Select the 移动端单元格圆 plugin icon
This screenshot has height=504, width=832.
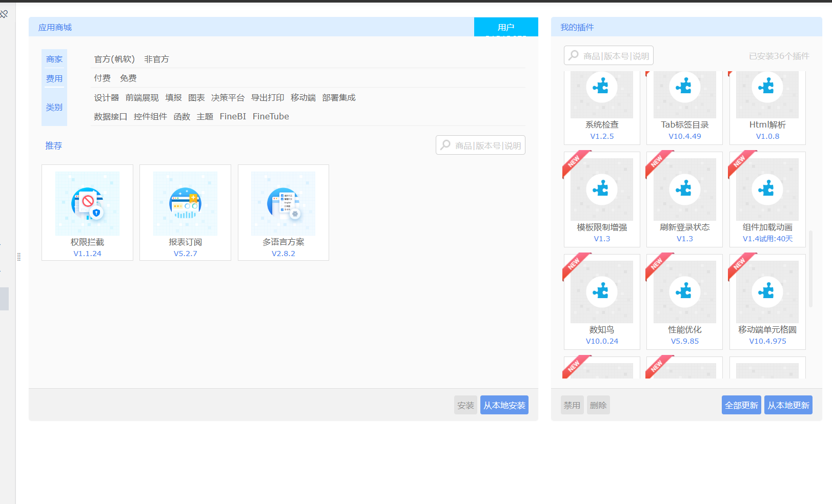tap(767, 292)
